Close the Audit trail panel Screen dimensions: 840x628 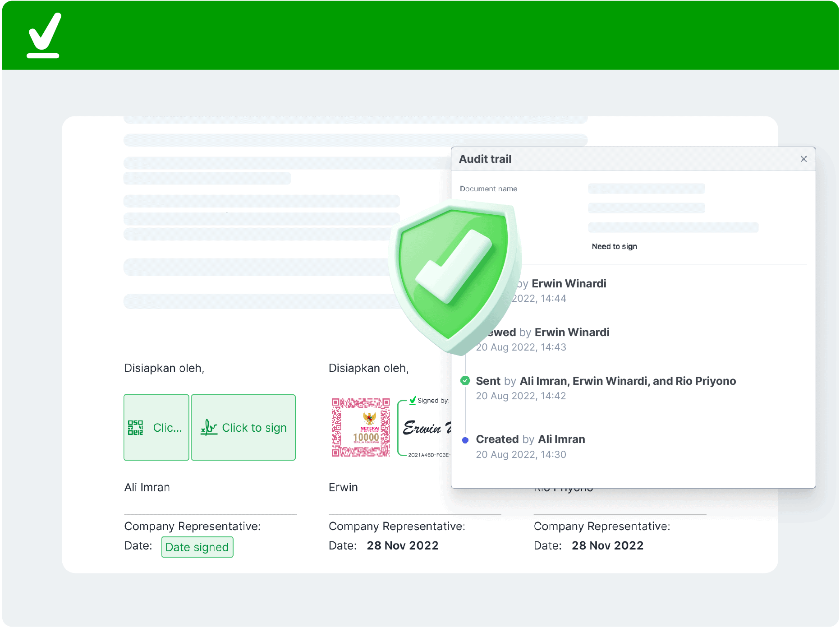pyautogui.click(x=803, y=159)
